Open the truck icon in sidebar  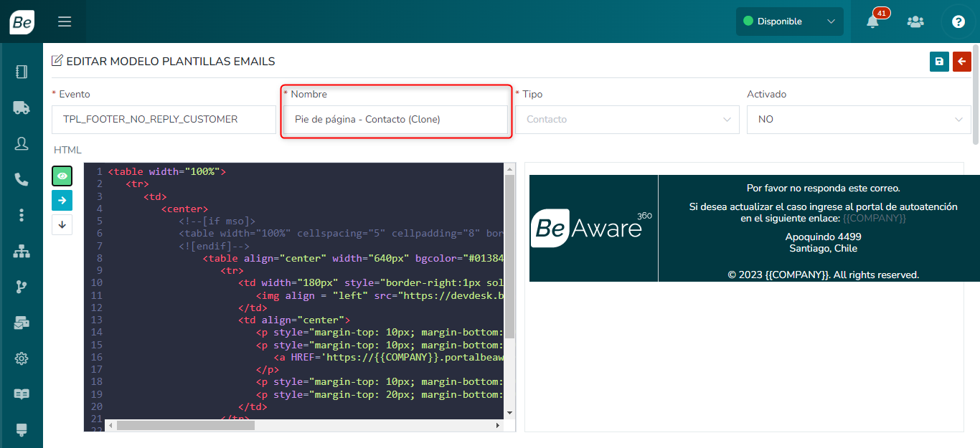(22, 108)
